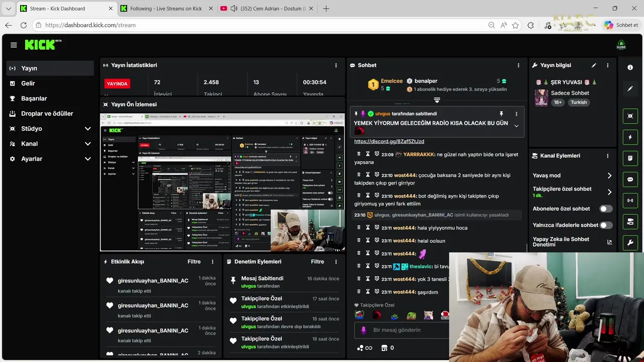Image resolution: width=644 pixels, height=362 pixels.
Task: Click the hourglass on theslavic's message
Action: click(x=368, y=266)
